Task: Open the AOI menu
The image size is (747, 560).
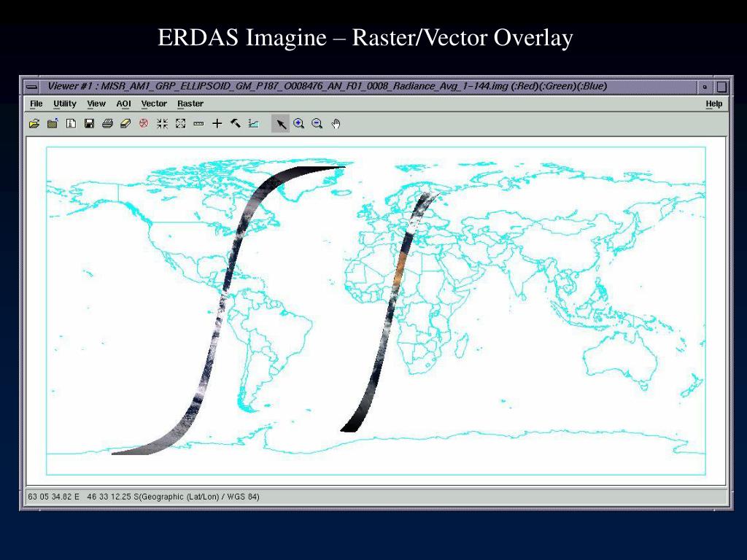Action: 123,104
